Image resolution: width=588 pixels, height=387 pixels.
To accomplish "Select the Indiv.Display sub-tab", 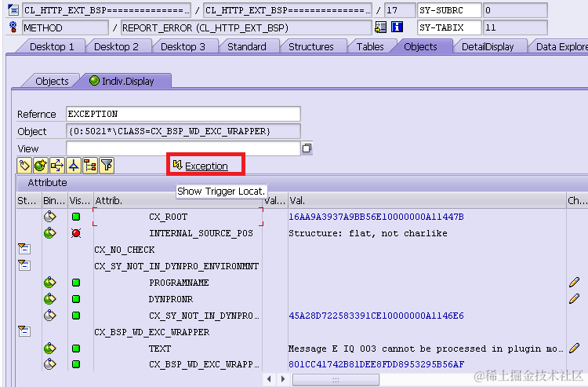I will coord(128,81).
